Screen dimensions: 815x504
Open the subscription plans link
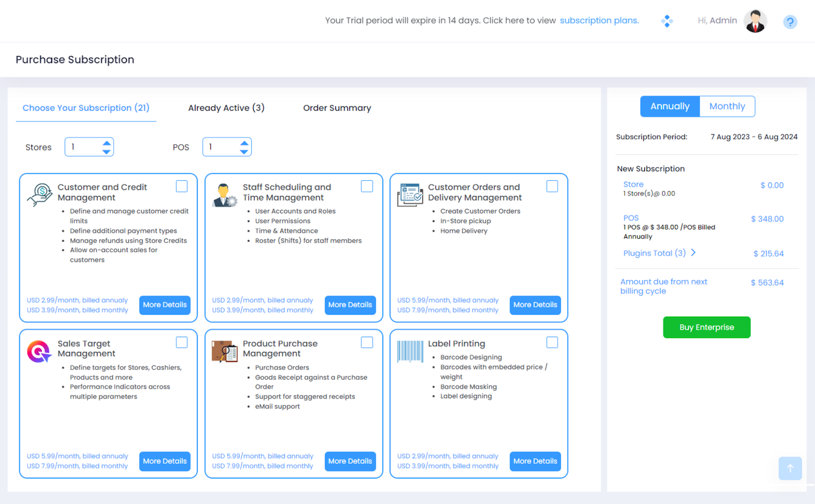click(599, 20)
